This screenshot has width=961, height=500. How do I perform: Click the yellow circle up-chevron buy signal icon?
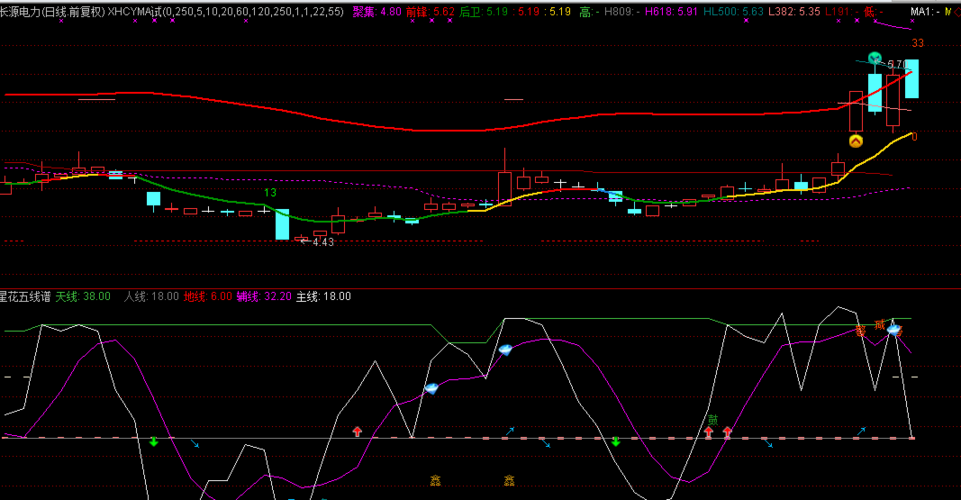click(856, 142)
